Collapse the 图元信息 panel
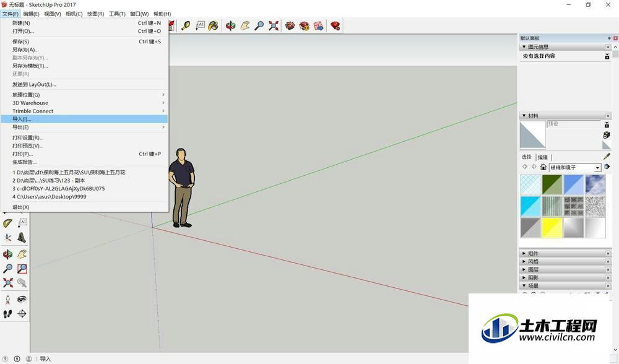The width and height of the screenshot is (619, 364). pos(524,46)
